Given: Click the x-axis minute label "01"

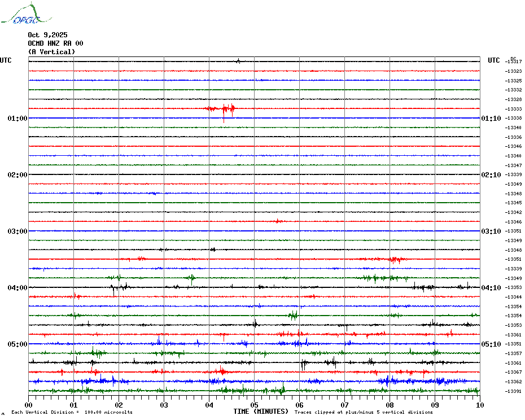Looking at the screenshot, I should 73,405.
